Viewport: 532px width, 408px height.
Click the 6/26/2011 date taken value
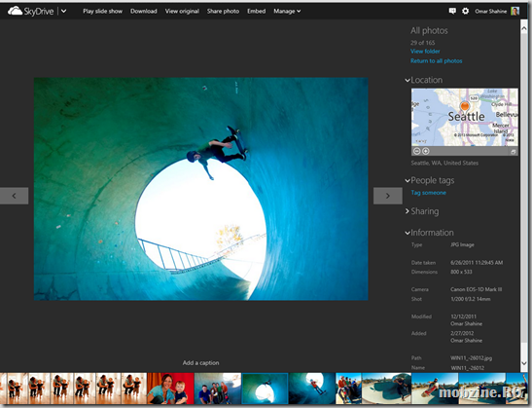click(x=477, y=263)
